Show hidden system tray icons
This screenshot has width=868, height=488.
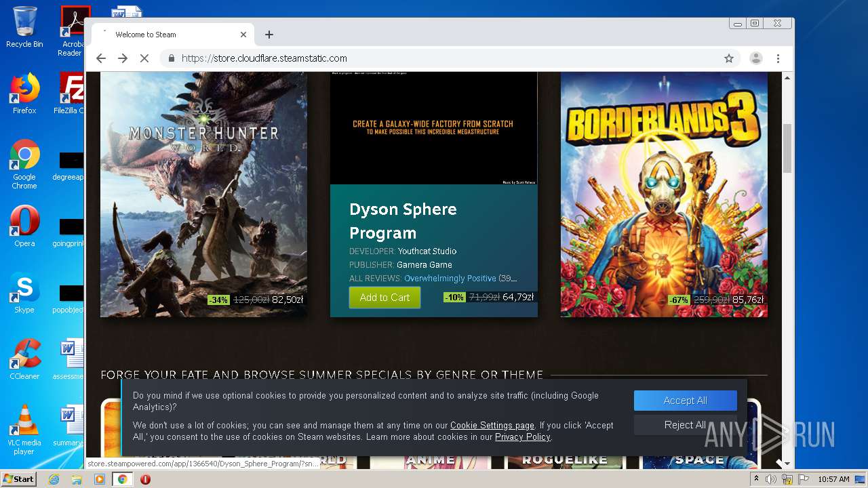coord(756,479)
